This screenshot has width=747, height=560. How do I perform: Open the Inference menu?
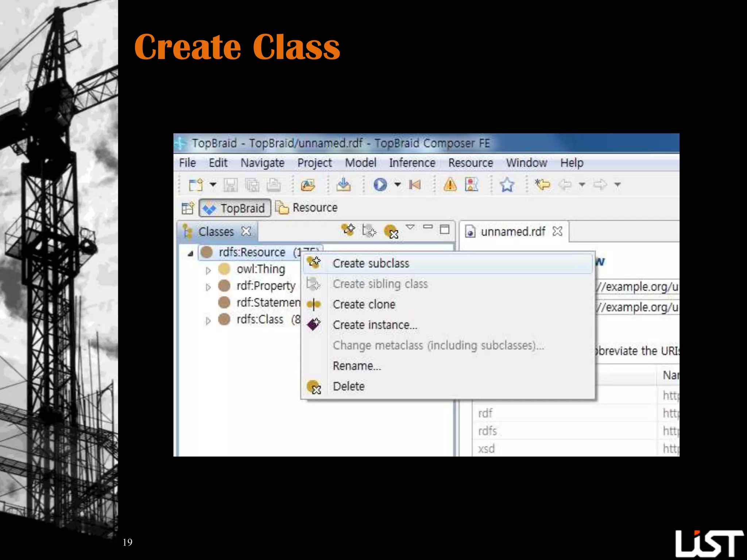pyautogui.click(x=412, y=163)
